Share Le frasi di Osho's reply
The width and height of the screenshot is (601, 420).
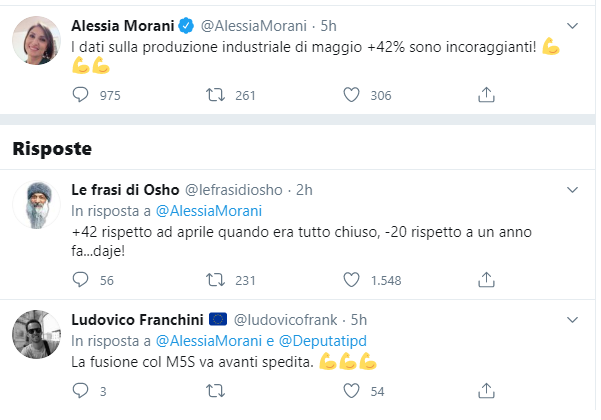click(486, 280)
